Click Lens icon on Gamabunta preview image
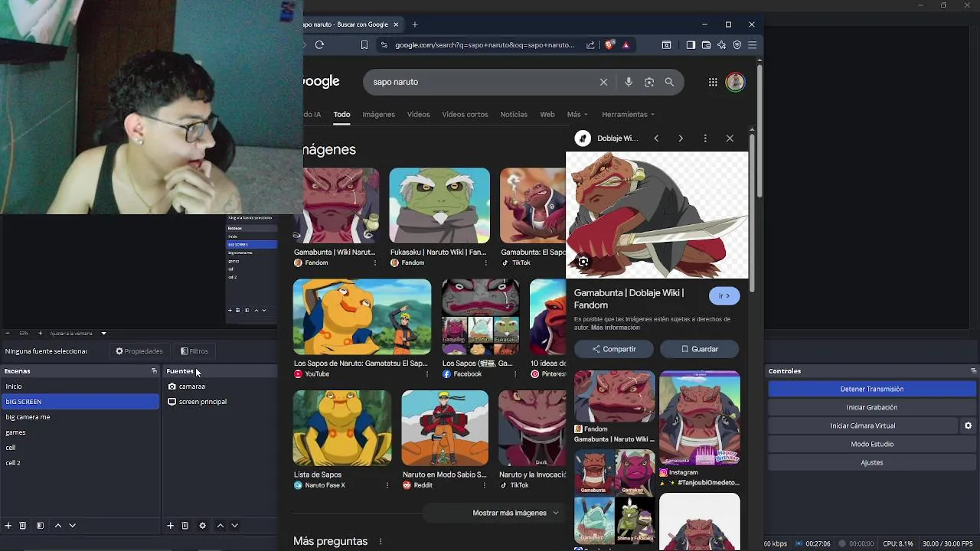980x551 pixels. tap(583, 262)
